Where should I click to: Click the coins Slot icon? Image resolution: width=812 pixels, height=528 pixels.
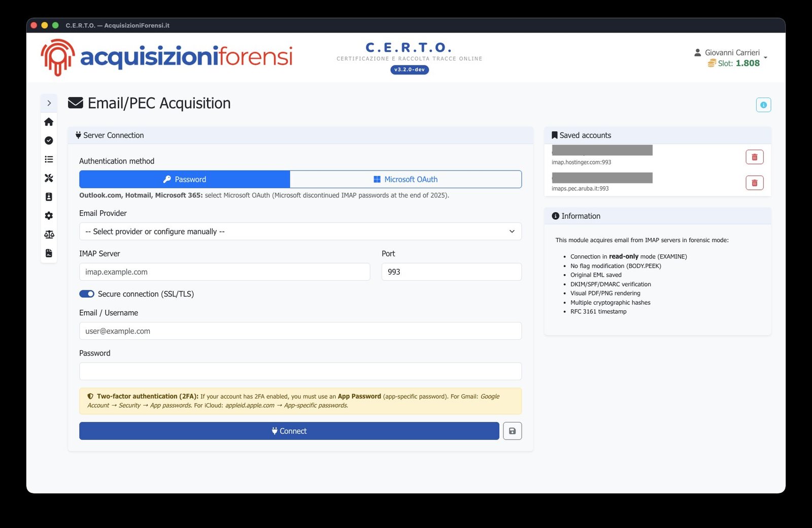[x=712, y=63]
